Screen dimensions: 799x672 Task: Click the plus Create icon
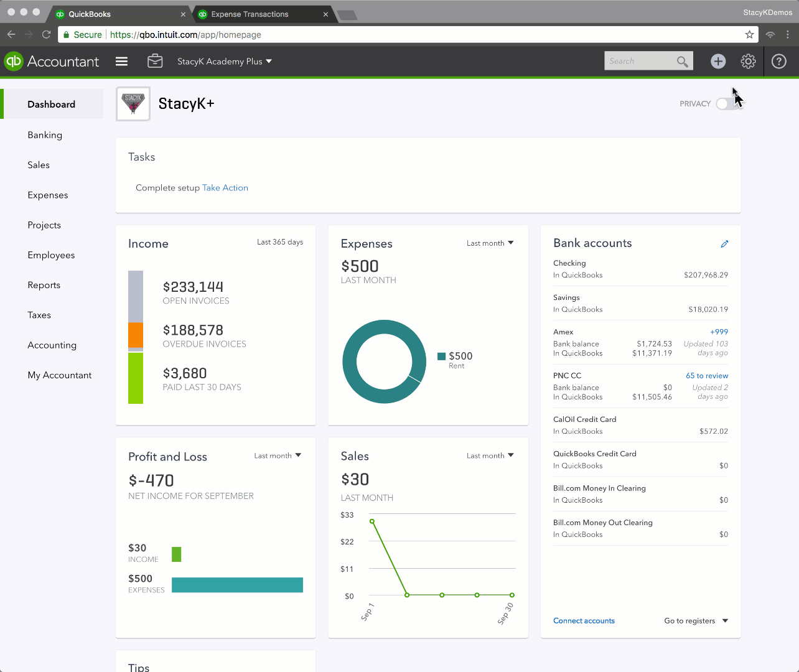(718, 61)
